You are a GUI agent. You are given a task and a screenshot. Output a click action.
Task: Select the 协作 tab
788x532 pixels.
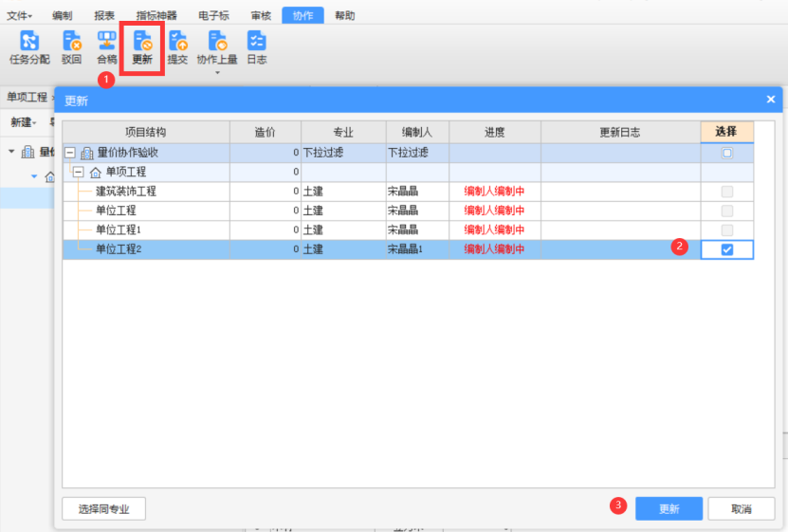(x=303, y=15)
